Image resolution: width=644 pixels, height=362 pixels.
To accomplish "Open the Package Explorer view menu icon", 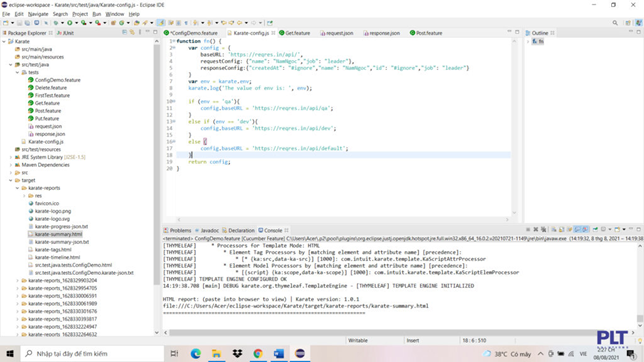I will [140, 32].
